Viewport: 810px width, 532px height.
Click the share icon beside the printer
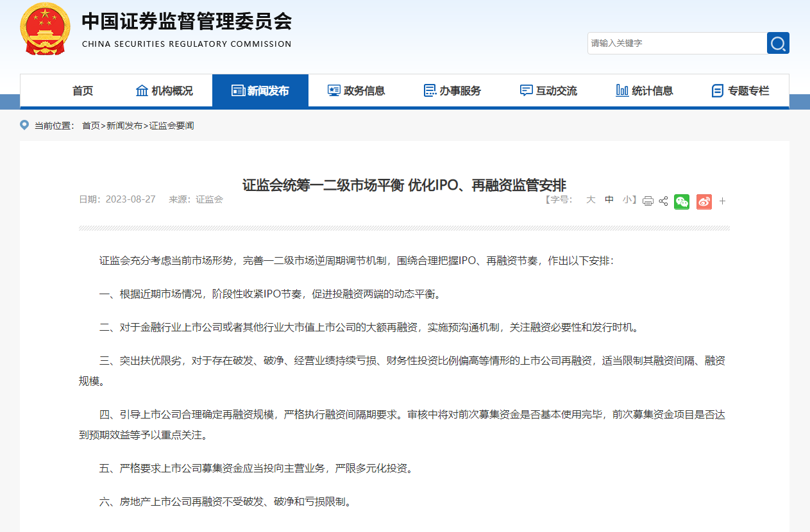coord(663,201)
